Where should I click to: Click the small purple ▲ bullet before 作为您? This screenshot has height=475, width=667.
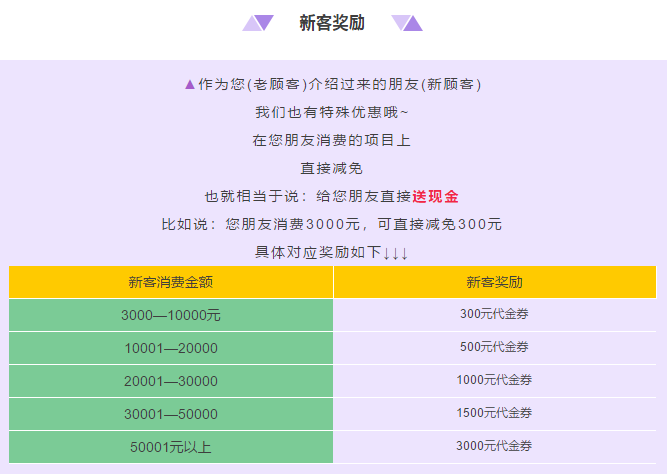tap(190, 85)
